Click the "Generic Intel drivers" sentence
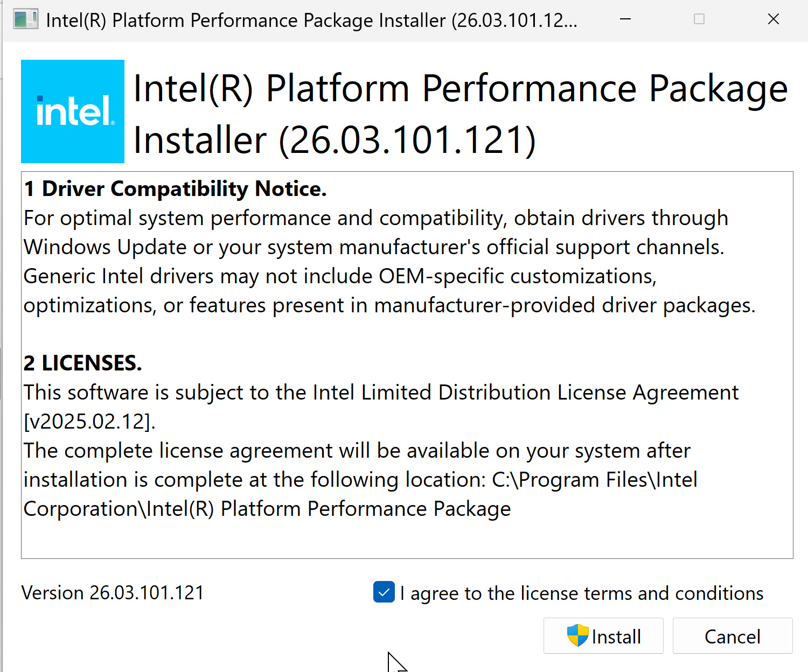 tap(119, 276)
